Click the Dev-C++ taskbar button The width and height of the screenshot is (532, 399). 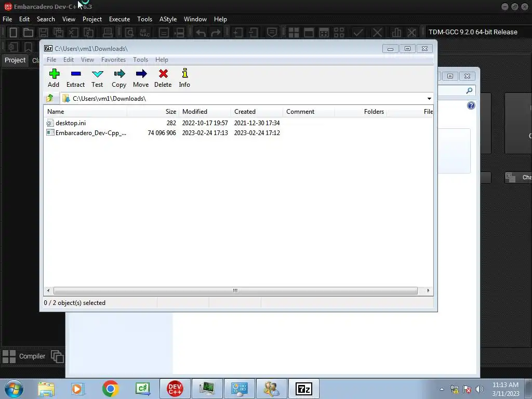pos(175,389)
